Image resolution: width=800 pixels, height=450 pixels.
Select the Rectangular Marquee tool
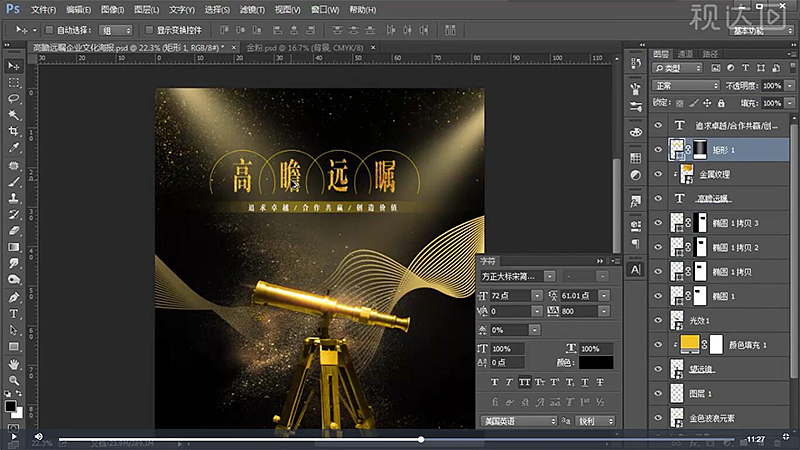15,83
